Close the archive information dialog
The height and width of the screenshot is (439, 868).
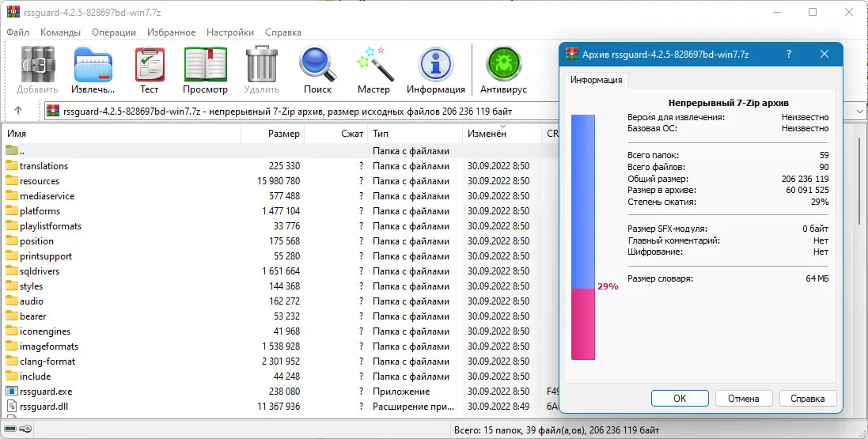click(824, 55)
